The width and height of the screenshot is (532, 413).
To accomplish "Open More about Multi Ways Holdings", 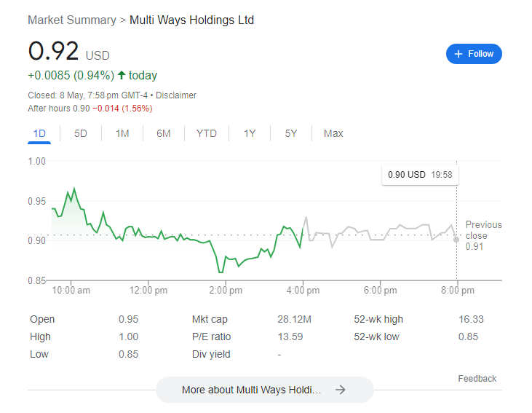I will (265, 390).
